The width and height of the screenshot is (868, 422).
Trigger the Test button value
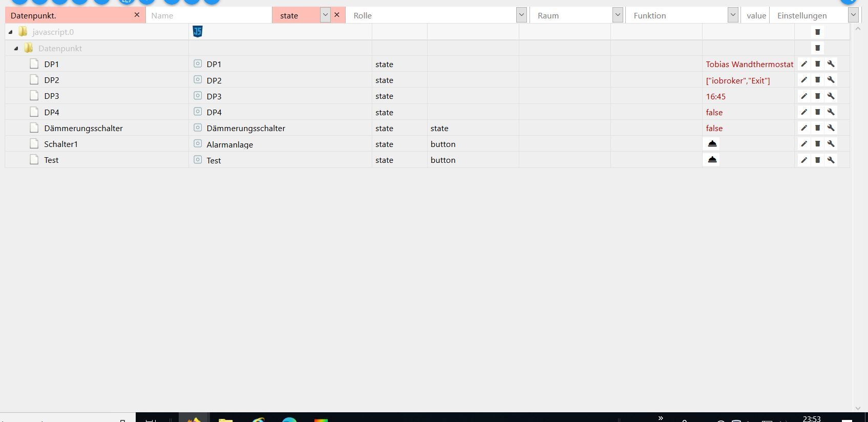712,160
